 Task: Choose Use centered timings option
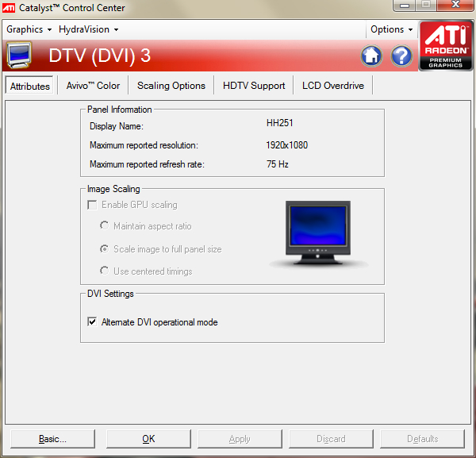point(104,271)
